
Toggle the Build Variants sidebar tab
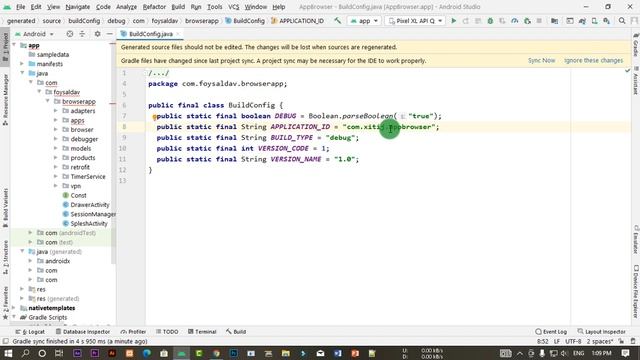tap(5, 208)
